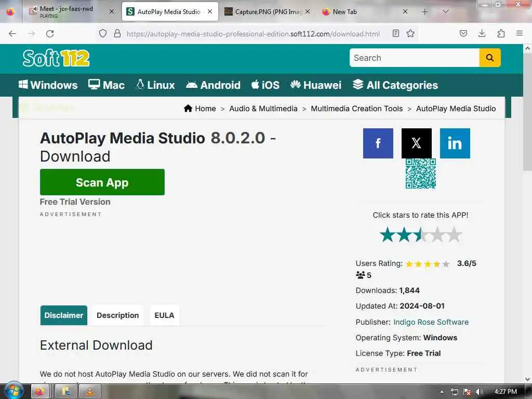
Task: Open Firefox hamburger application menu
Action: [x=519, y=33]
